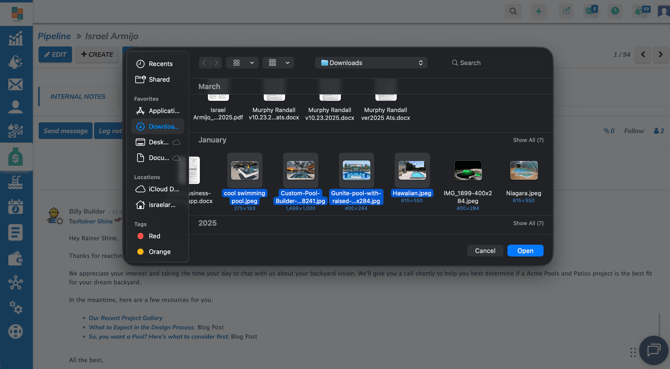
Task: Click the Follow link in chatter
Action: (634, 131)
